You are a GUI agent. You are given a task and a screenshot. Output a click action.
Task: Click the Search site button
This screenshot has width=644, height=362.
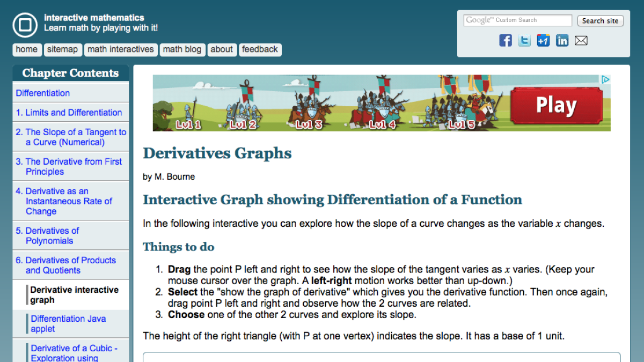pyautogui.click(x=600, y=20)
